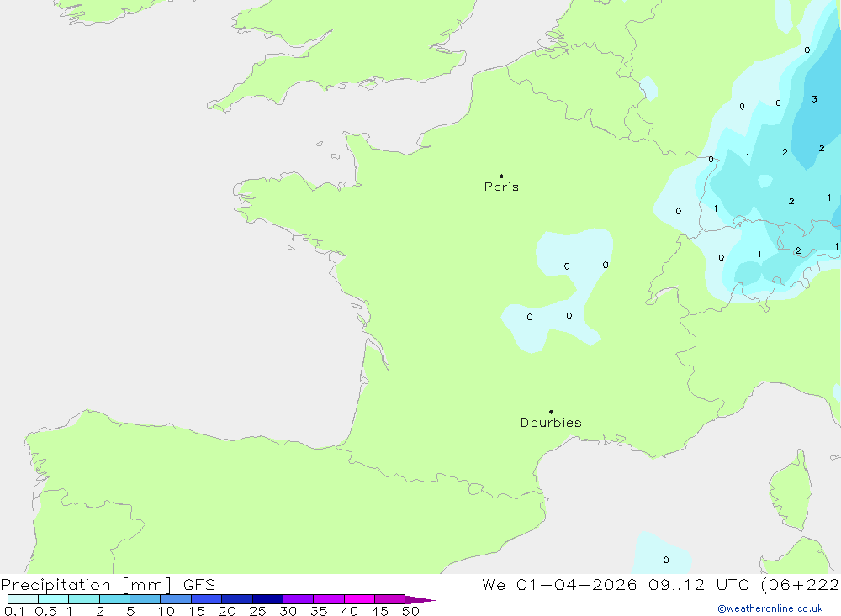Pick the 2–5 mm legend swatch
Image resolution: width=841 pixels, height=616 pixels.
click(114, 599)
